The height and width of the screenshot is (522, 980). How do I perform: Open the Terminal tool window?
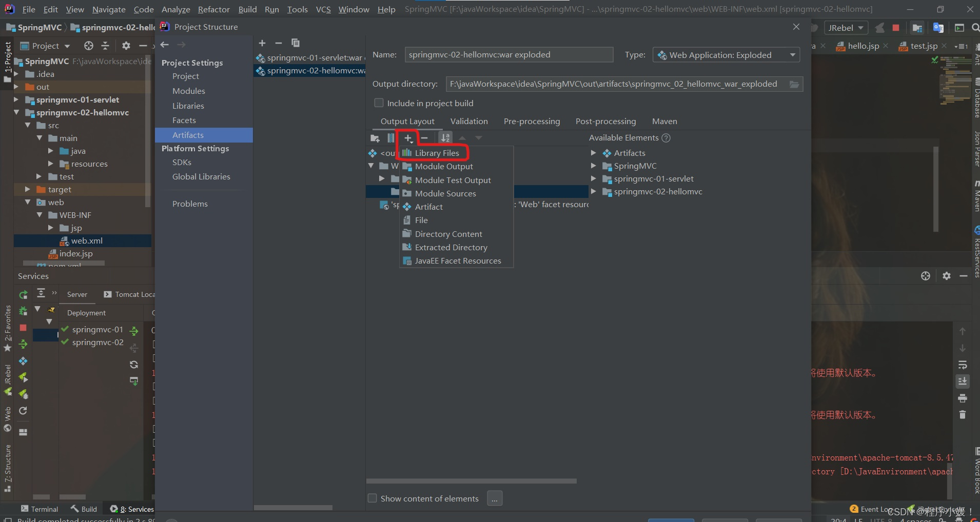40,509
